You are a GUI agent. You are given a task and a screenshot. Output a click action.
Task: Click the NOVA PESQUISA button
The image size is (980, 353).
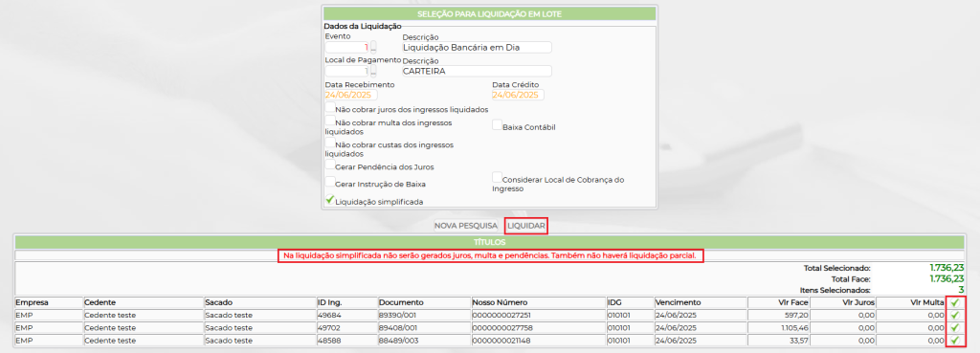pos(466,226)
